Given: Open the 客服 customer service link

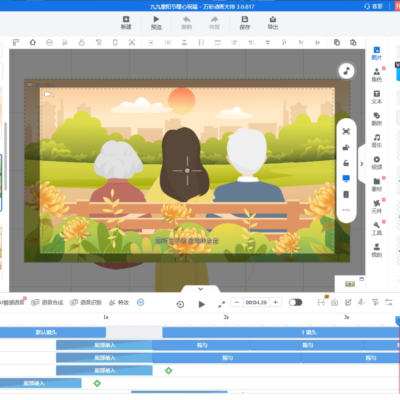Looking at the screenshot, I should tap(373, 6).
